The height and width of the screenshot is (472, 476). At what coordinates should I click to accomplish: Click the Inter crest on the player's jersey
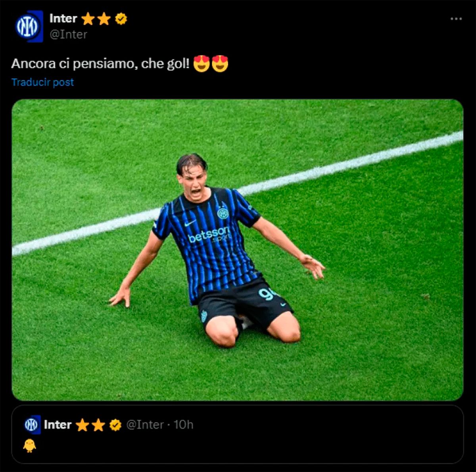[223, 213]
